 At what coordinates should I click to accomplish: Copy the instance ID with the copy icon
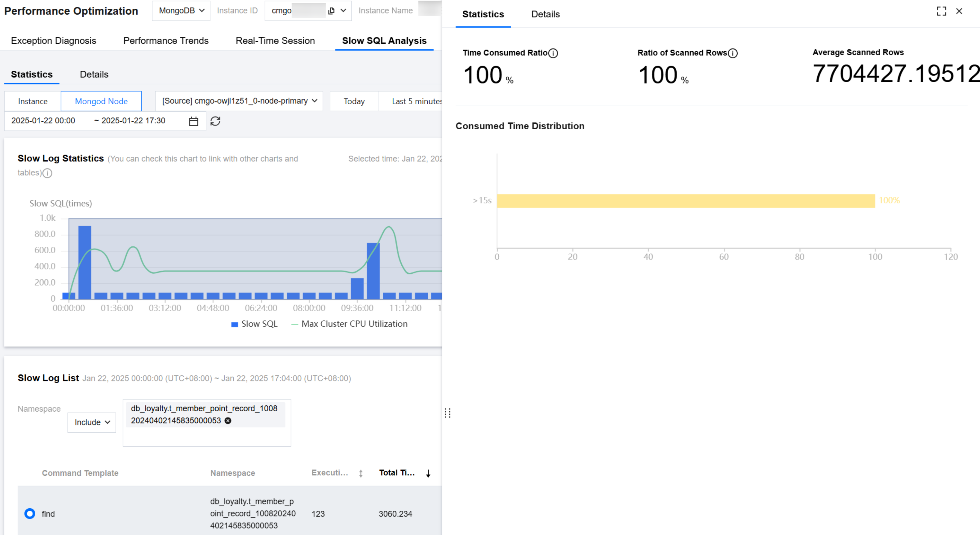tap(331, 11)
